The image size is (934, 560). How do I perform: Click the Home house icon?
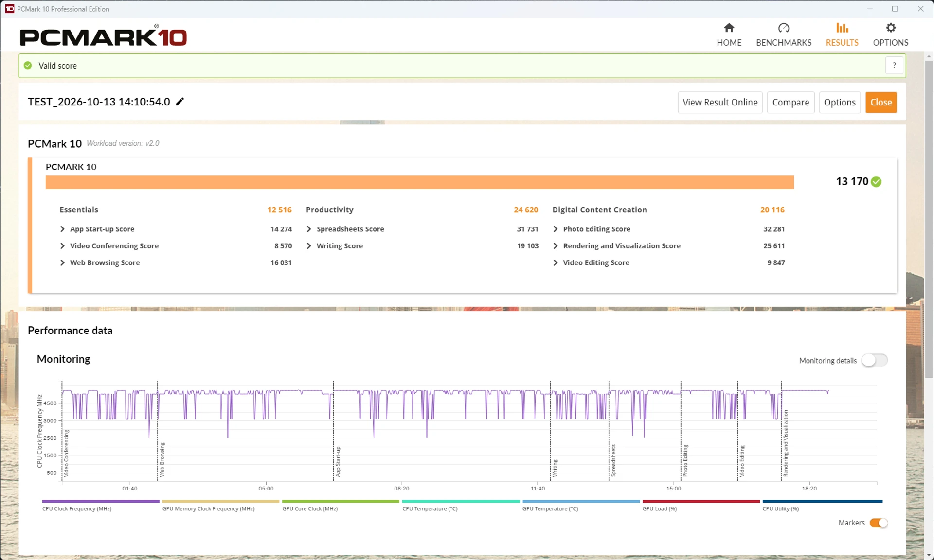729,28
